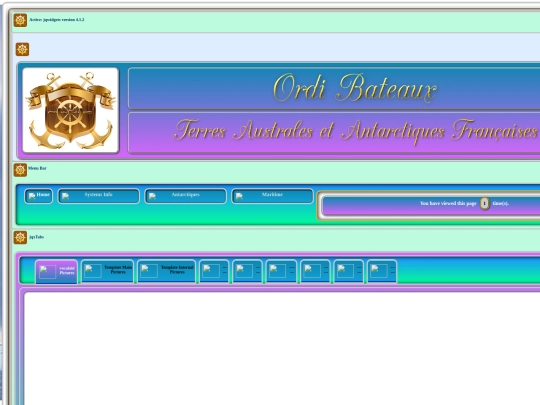Image resolution: width=540 pixels, height=405 pixels.
Task: Click the "Menu Bar" section label
Action: point(37,168)
